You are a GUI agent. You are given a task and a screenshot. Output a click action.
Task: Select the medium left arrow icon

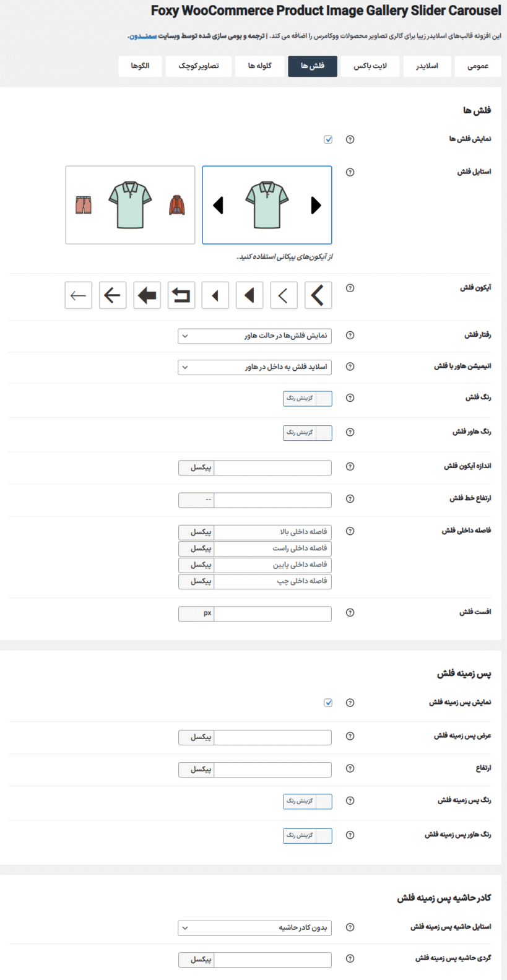(x=113, y=295)
